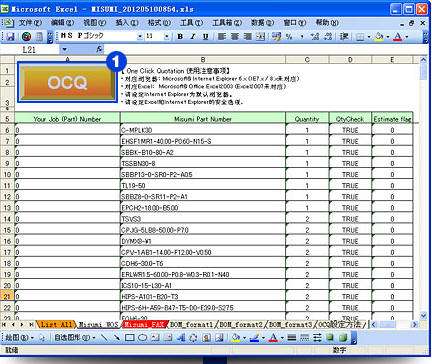This screenshot has height=364, width=432.
Task: Open the 格式 (Format) menu
Action: pos(159,23)
